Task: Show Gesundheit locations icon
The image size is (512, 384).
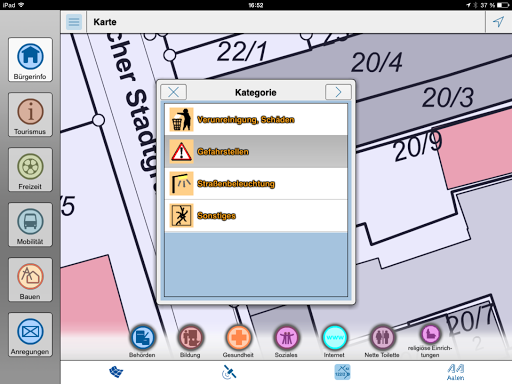Action: 238,337
